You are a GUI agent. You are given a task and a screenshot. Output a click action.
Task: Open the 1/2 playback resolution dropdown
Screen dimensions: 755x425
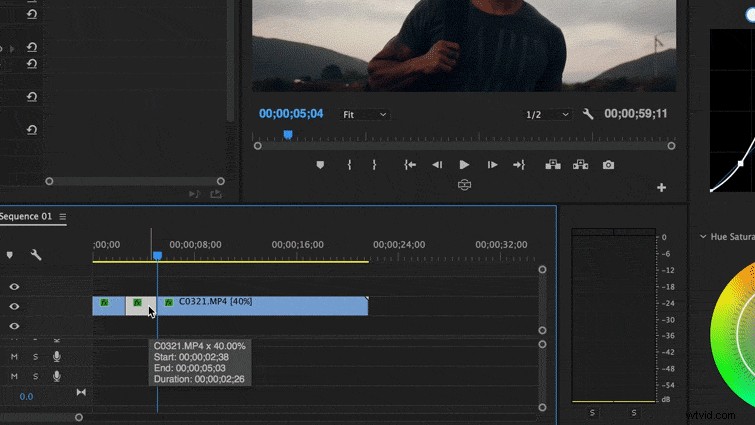click(547, 115)
